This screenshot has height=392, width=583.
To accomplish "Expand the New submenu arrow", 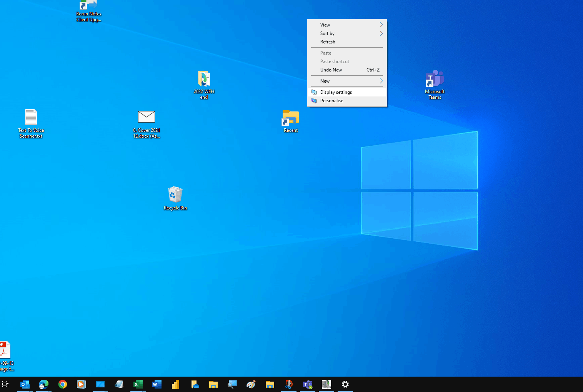I will click(381, 81).
